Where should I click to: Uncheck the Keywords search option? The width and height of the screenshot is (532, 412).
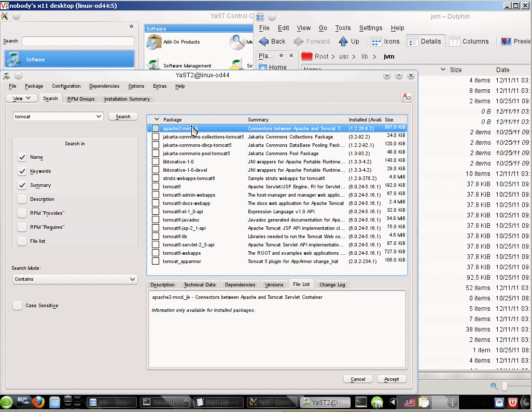coord(22,171)
